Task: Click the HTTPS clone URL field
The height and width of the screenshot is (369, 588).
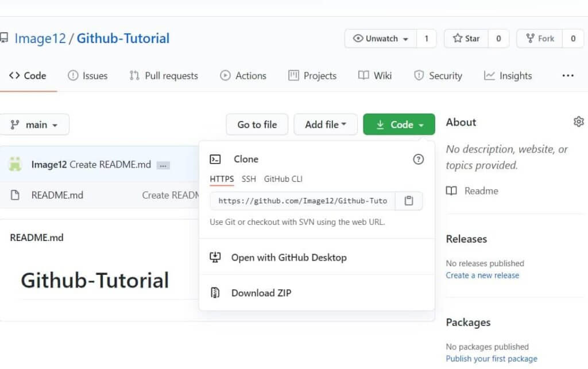Action: (x=303, y=201)
